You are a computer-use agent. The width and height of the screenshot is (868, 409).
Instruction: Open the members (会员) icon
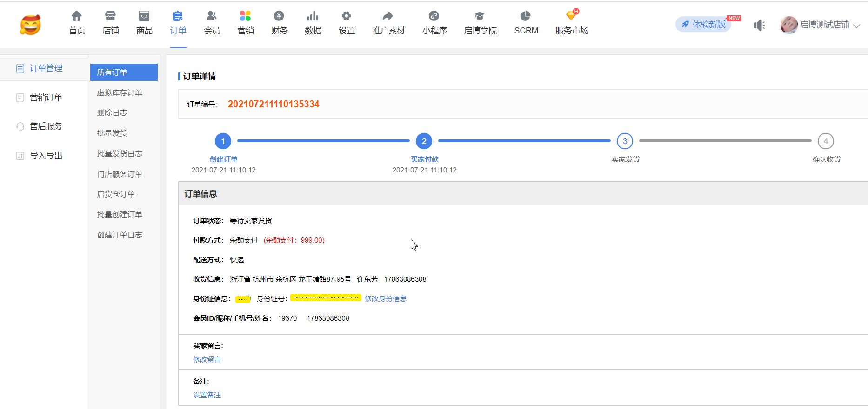212,16
